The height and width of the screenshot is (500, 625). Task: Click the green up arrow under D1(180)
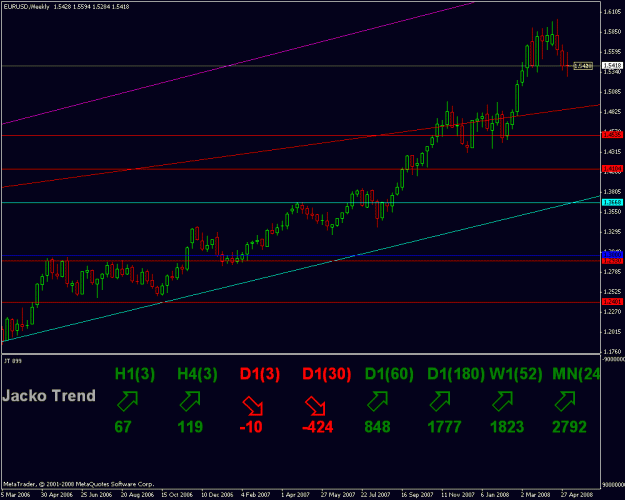(440, 401)
